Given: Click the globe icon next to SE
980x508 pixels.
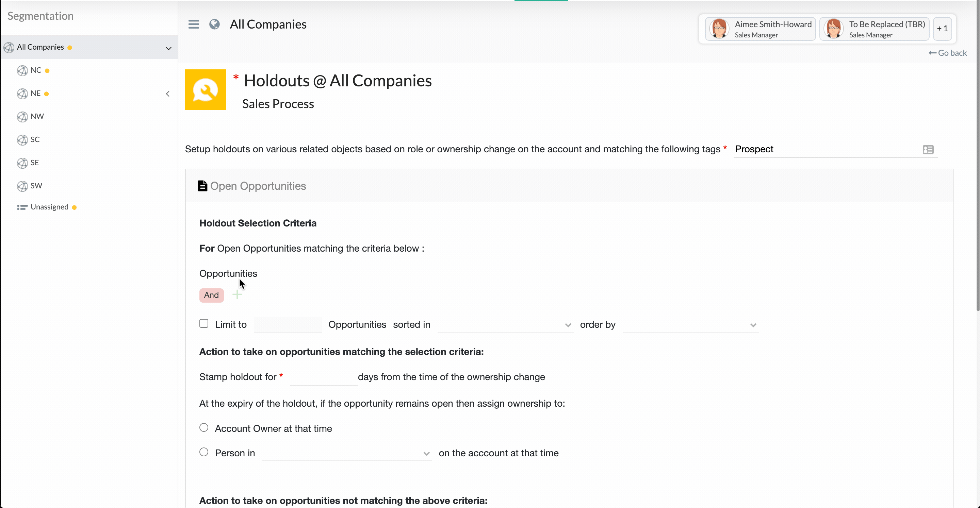Looking at the screenshot, I should 22,163.
